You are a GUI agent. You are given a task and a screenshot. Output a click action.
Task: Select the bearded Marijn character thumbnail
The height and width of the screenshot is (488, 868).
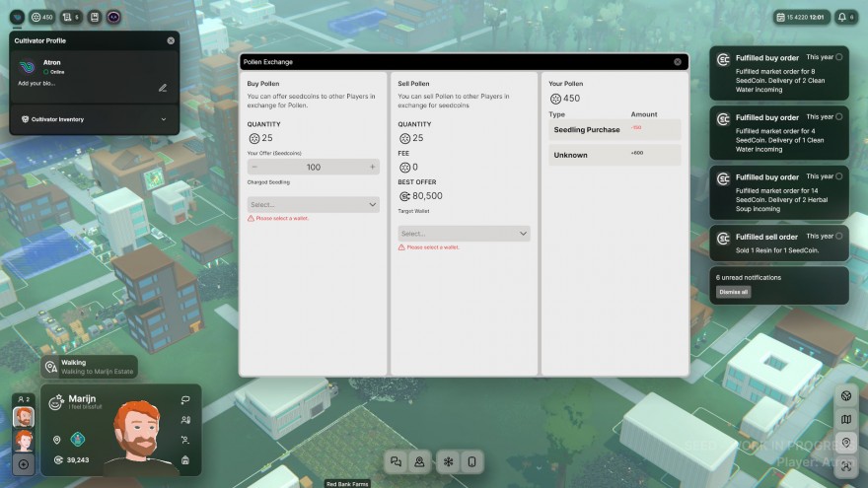(x=24, y=417)
